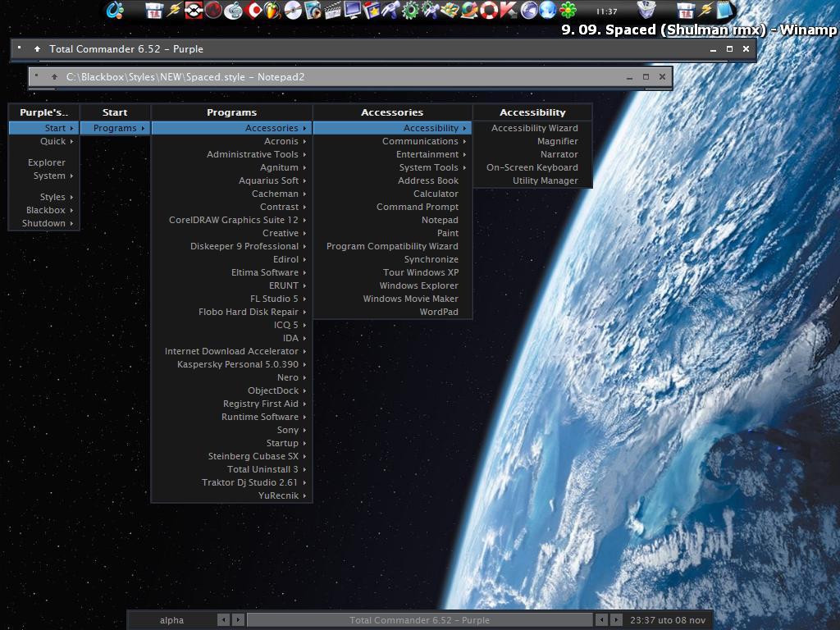Open Kaspersky Personal 5.0.390 folder
Viewport: 840px width, 630px height.
(x=231, y=364)
